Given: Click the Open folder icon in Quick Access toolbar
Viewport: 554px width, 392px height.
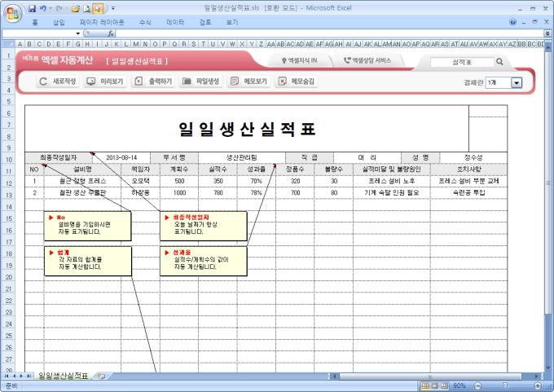Looking at the screenshot, I should coord(75,8).
